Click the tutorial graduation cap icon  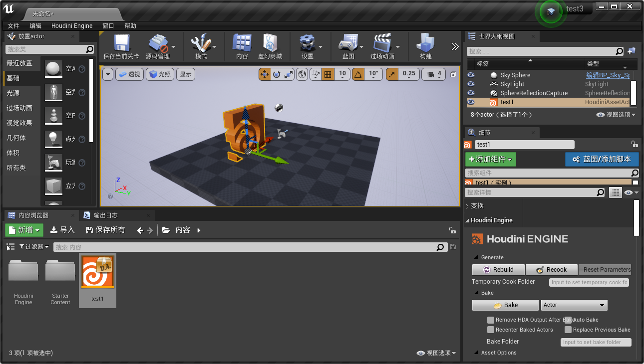pos(551,11)
